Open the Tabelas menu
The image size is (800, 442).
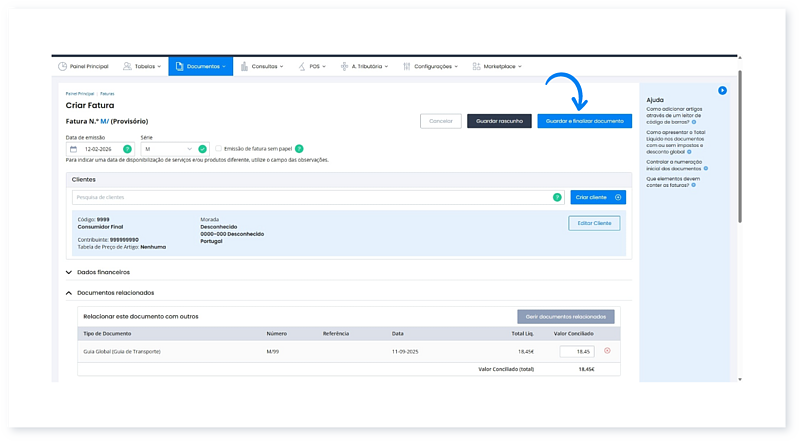(x=144, y=67)
